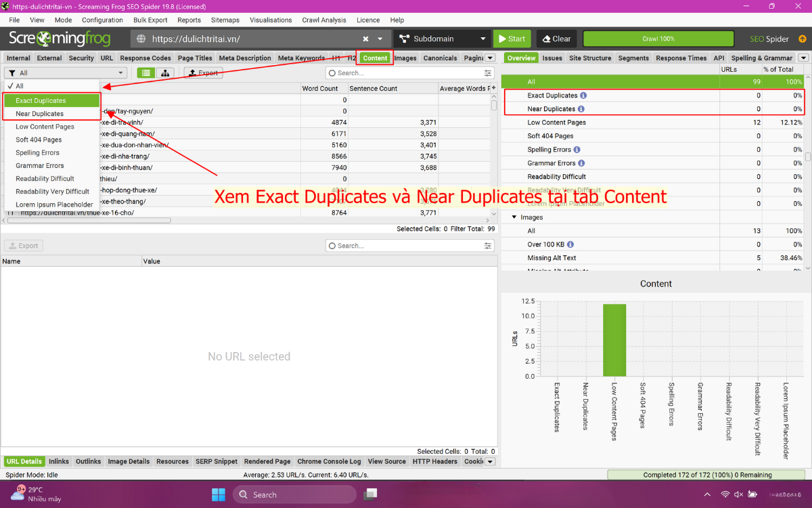The height and width of the screenshot is (508, 812).
Task: Click the Crawl 100% progress bar
Action: (x=658, y=39)
